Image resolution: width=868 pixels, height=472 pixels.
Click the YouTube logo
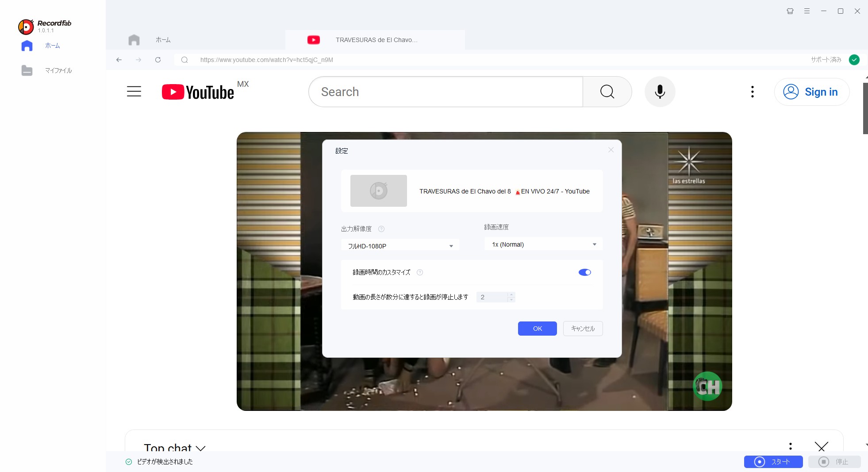(x=198, y=92)
